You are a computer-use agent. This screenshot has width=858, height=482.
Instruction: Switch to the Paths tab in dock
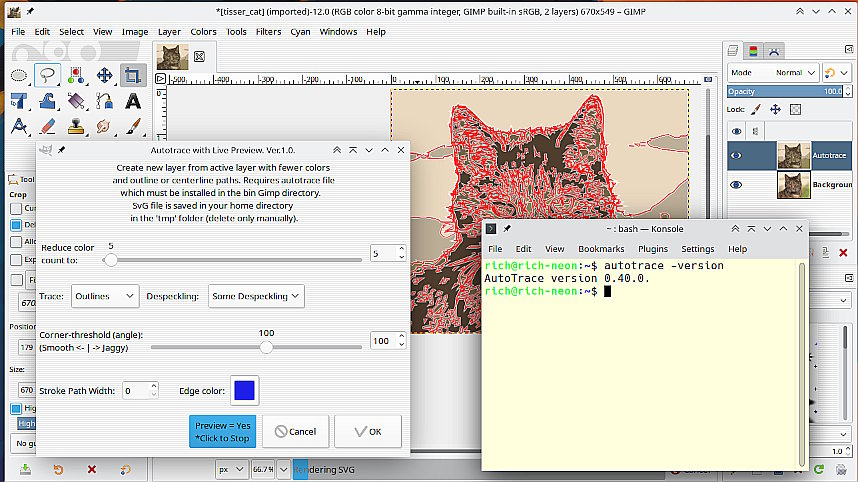[774, 51]
